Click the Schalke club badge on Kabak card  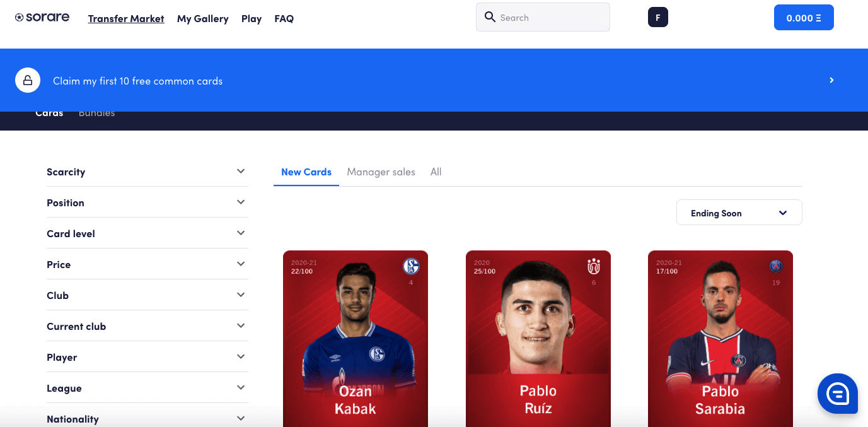click(411, 267)
